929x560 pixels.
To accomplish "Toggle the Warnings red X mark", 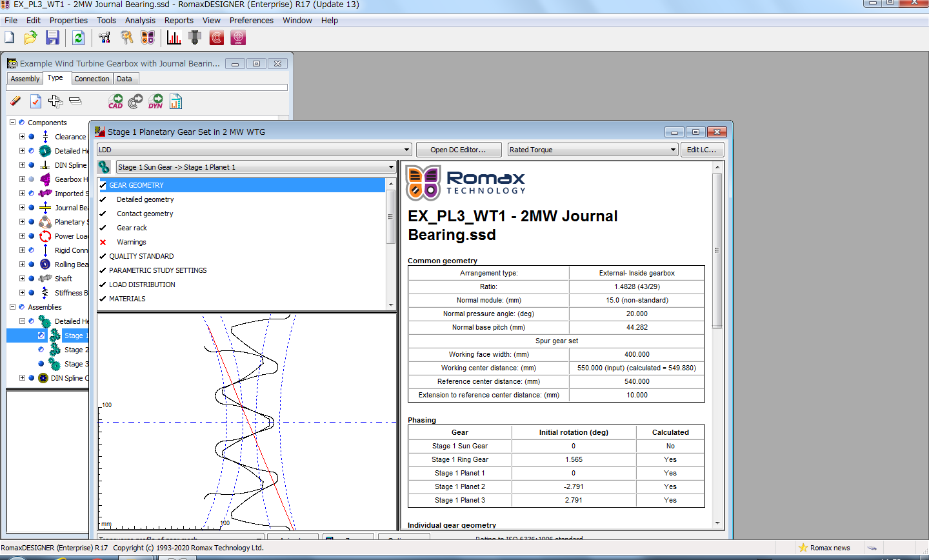I will [x=103, y=242].
